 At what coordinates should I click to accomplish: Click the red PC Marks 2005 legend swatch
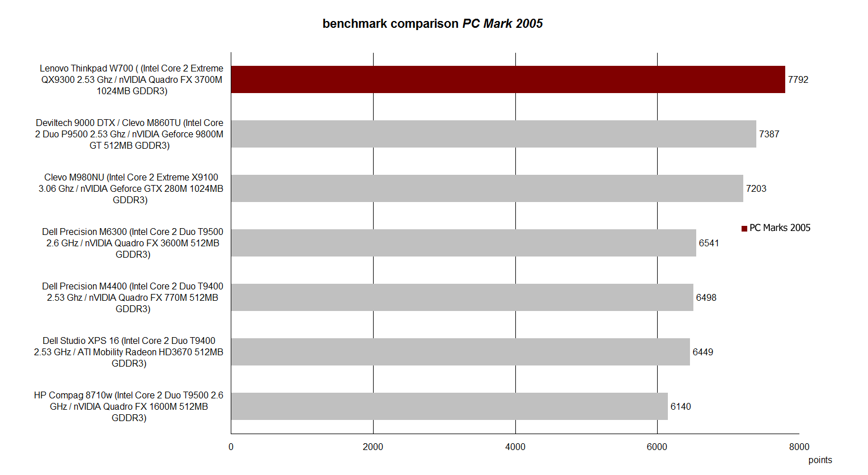click(744, 229)
